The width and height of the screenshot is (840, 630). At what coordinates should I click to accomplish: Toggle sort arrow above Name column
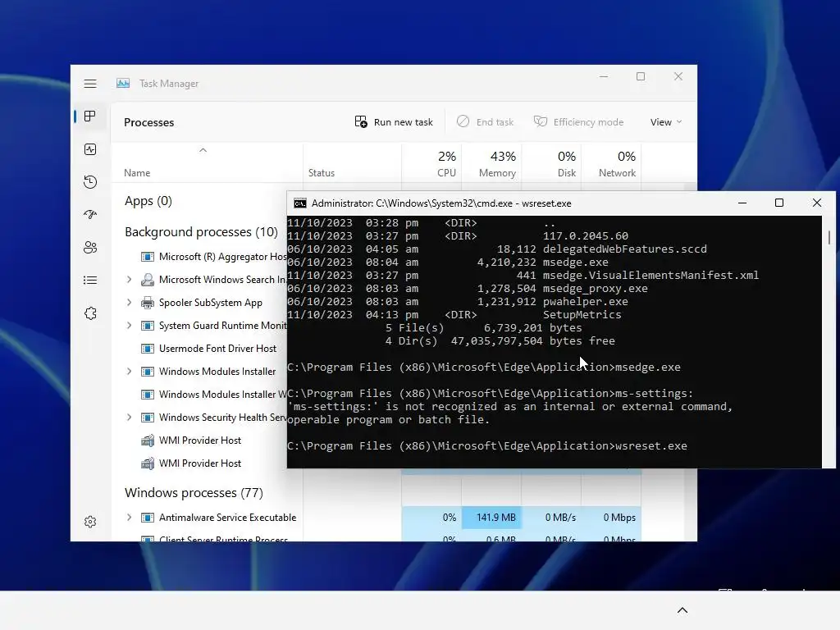click(x=203, y=151)
